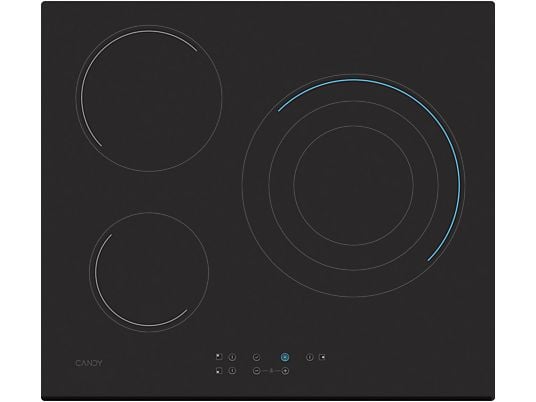Touch the front-left cooking zone
The width and height of the screenshot is (536, 402).
point(149,272)
